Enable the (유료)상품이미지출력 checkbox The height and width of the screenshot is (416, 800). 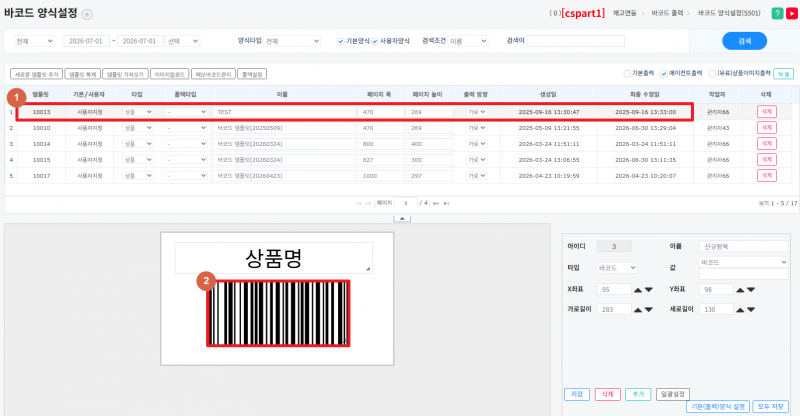pos(712,74)
